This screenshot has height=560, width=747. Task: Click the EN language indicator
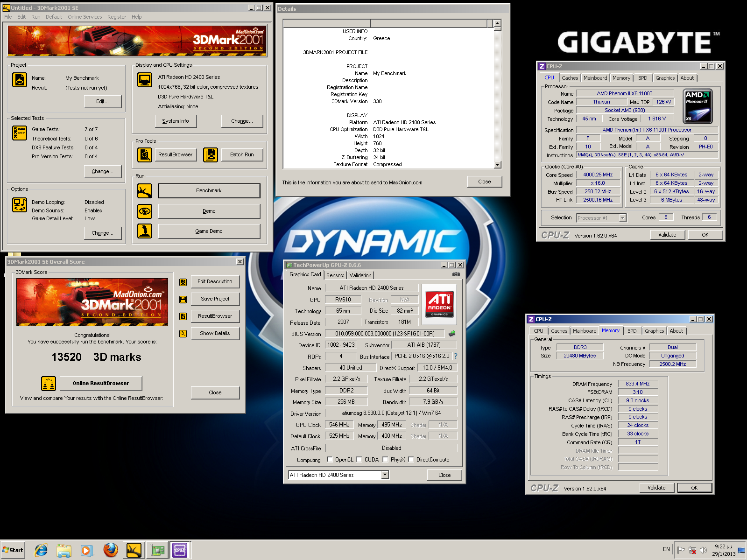(666, 549)
